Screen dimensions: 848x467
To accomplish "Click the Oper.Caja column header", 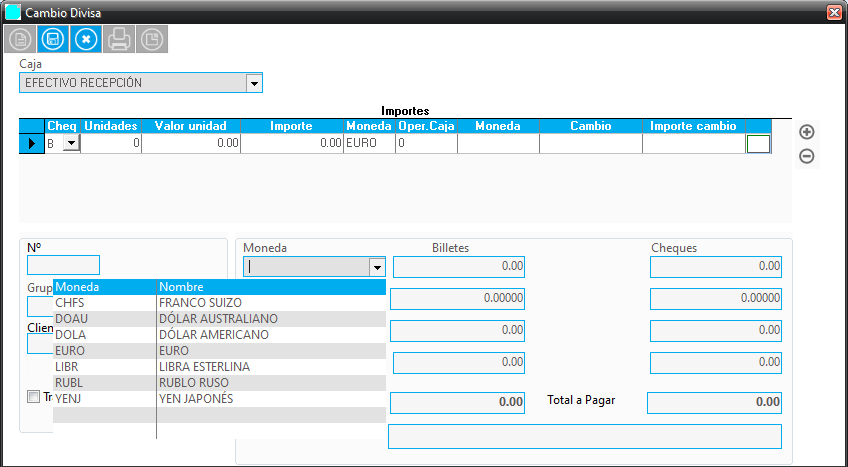I will [x=426, y=126].
